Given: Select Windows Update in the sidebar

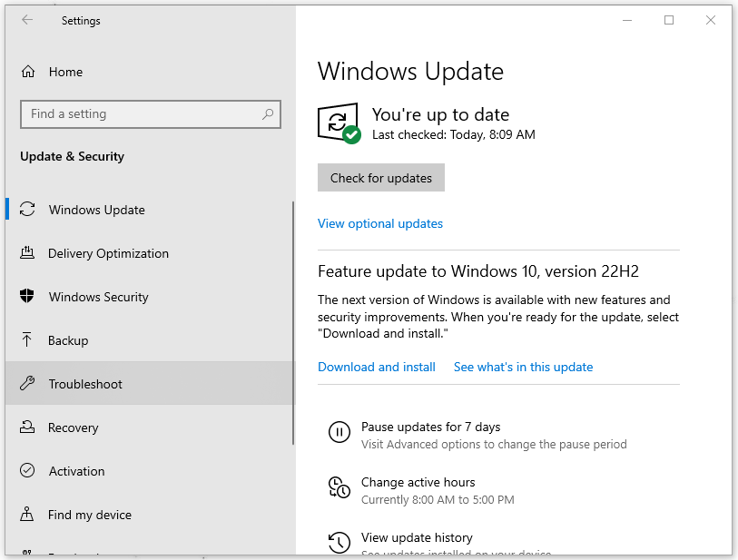Looking at the screenshot, I should point(96,210).
